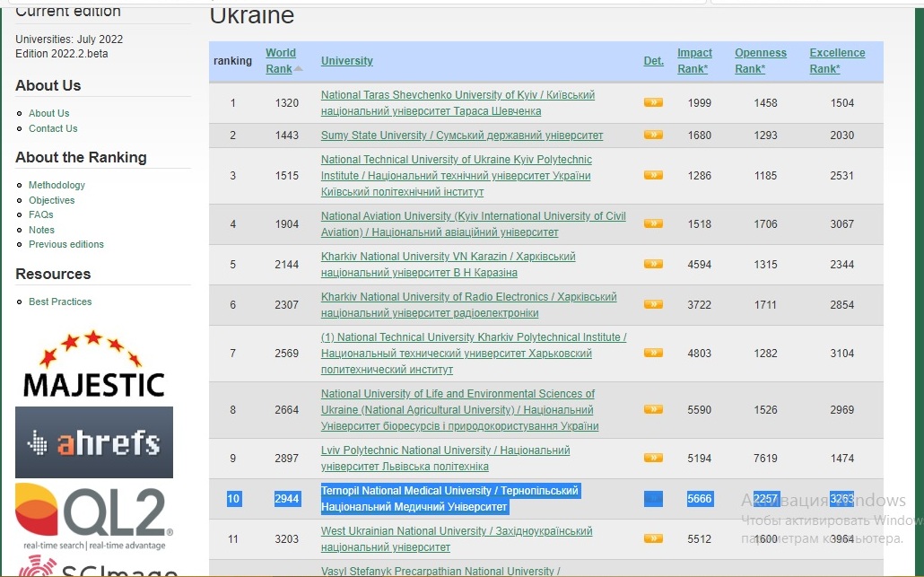Screen dimensions: 924x577
Task: Click the QL2 logo banner
Action: 93,516
